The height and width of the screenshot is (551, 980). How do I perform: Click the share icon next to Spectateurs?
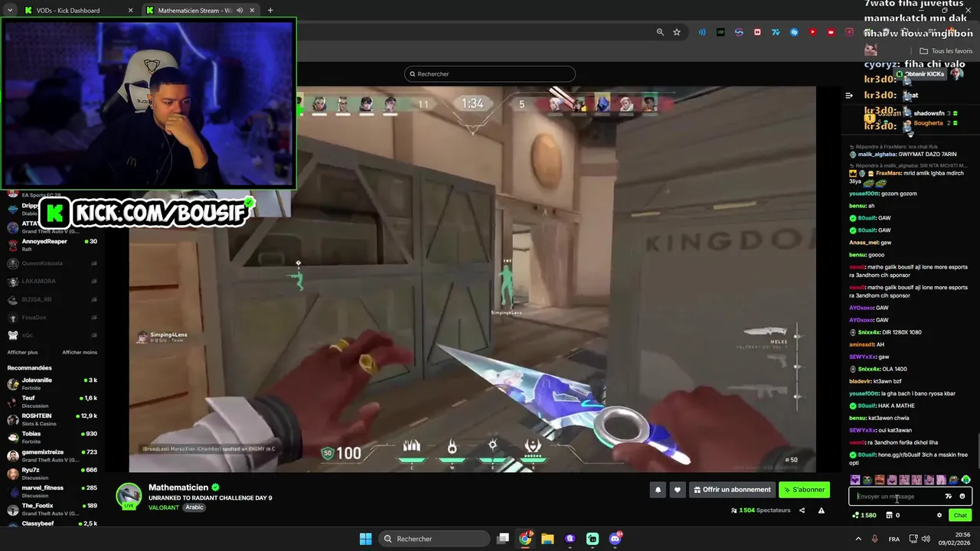click(x=802, y=510)
